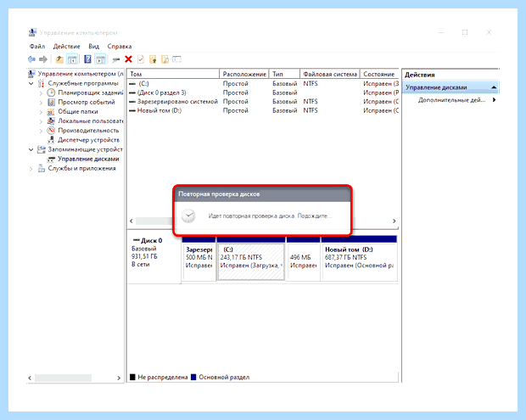Click the clock icon in rescan dialog

pos(188,216)
